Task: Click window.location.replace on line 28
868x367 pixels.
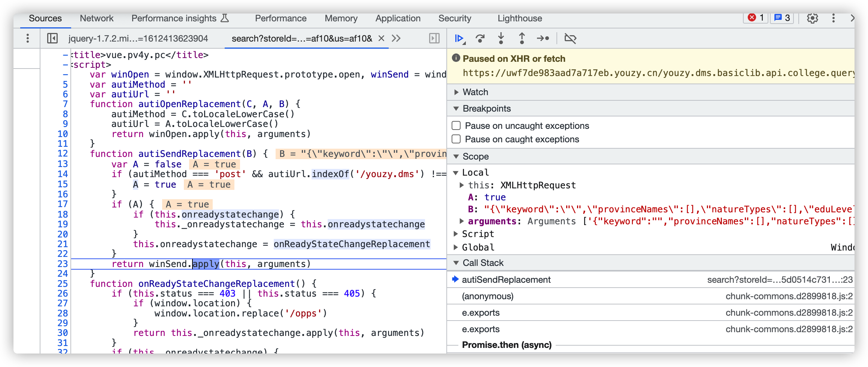Action: click(216, 313)
